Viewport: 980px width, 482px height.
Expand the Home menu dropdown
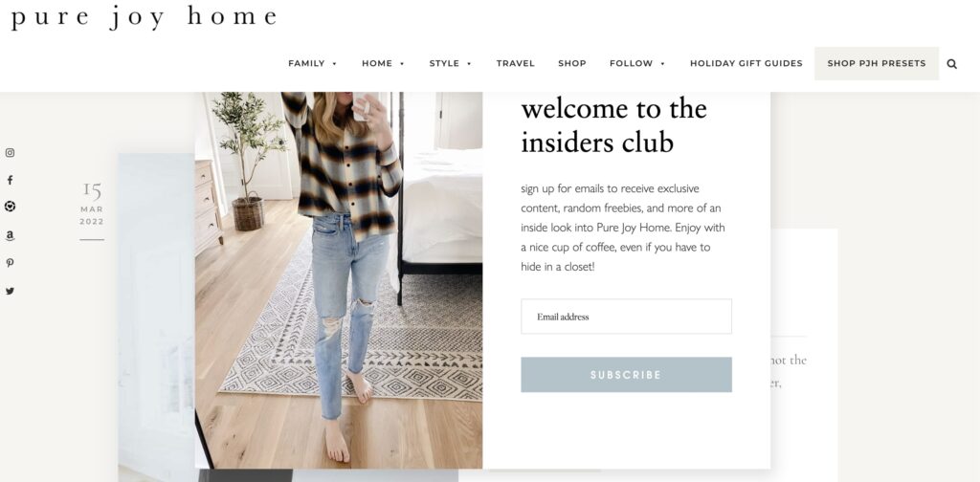(383, 63)
